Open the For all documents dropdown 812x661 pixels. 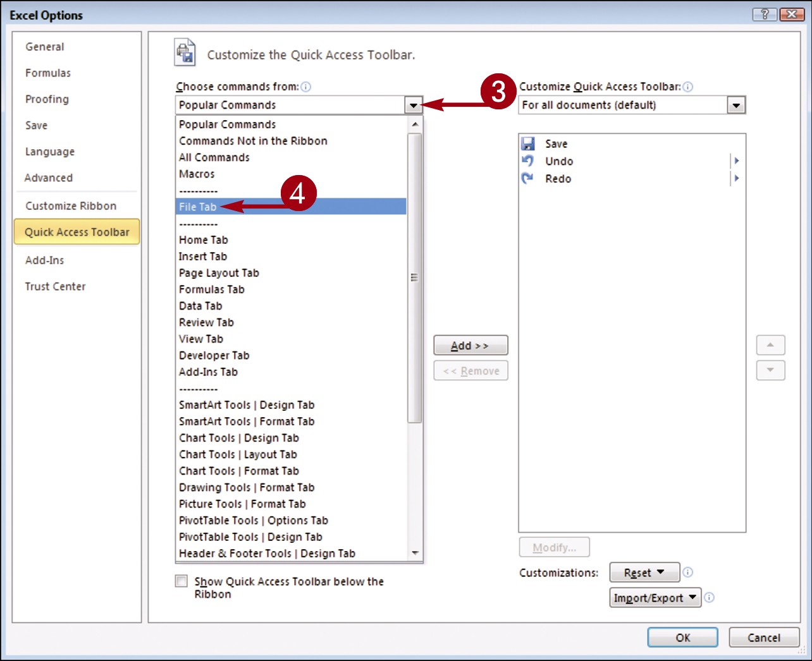tap(736, 105)
